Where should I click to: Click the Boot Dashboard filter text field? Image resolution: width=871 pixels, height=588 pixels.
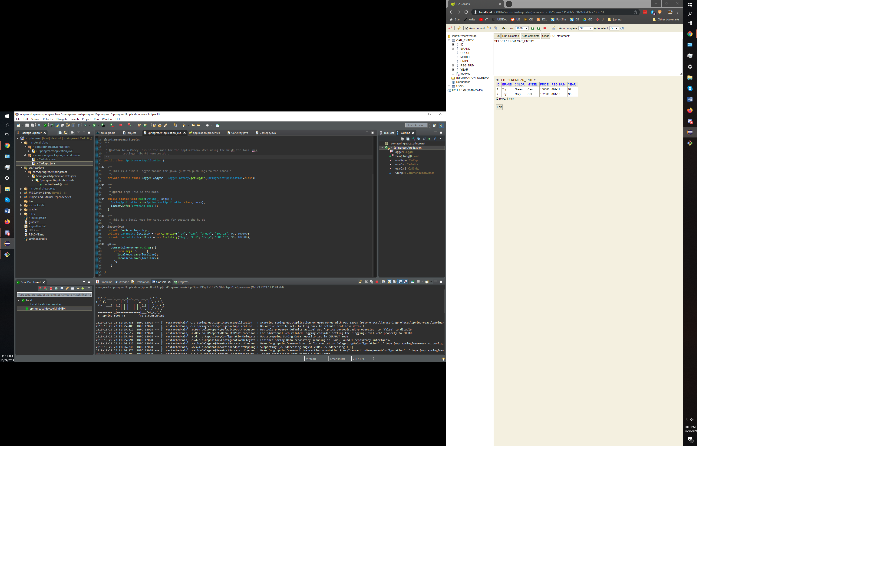click(54, 295)
